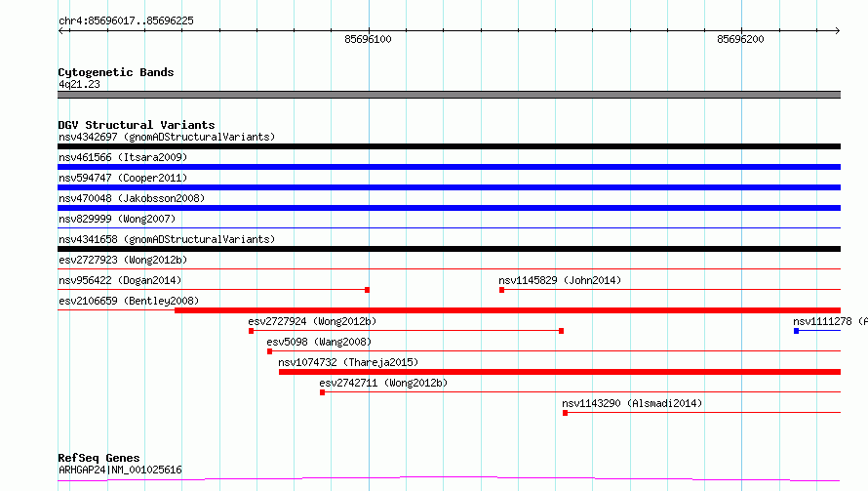The width and height of the screenshot is (868, 491).
Task: Open variant nsv470048 (Jakobsson2008)
Action: click(x=132, y=198)
